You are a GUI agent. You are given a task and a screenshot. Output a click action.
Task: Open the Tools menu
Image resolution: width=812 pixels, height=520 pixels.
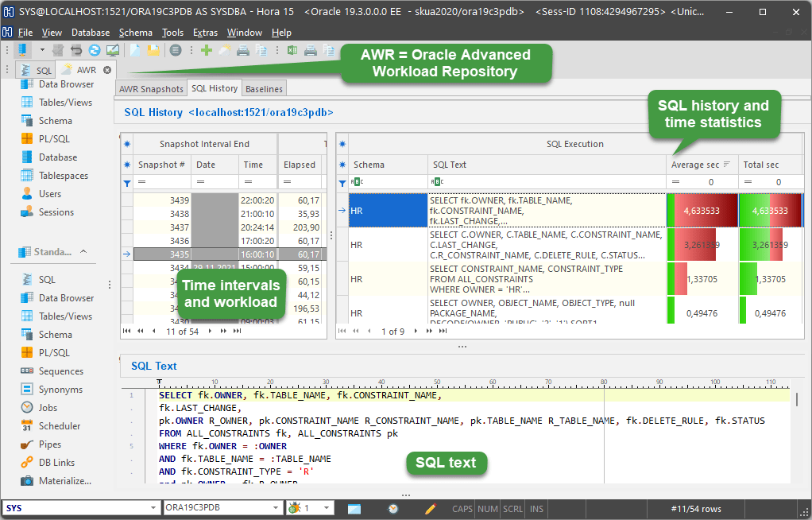pyautogui.click(x=172, y=33)
